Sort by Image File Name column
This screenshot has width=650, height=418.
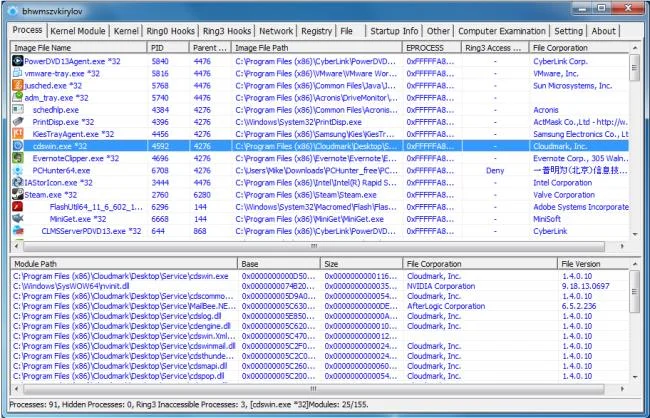[x=79, y=48]
